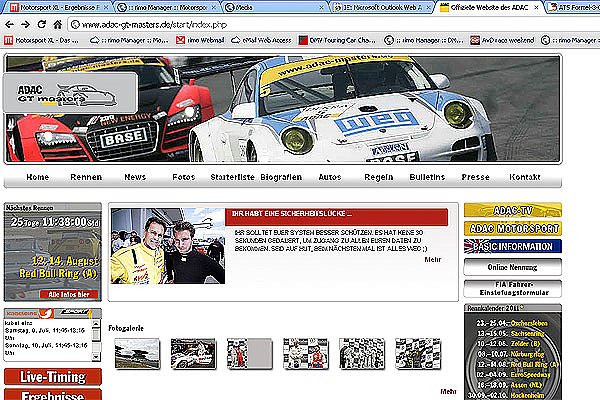This screenshot has width=600, height=400.
Task: Open the Bulletins menu item
Action: coord(427,177)
